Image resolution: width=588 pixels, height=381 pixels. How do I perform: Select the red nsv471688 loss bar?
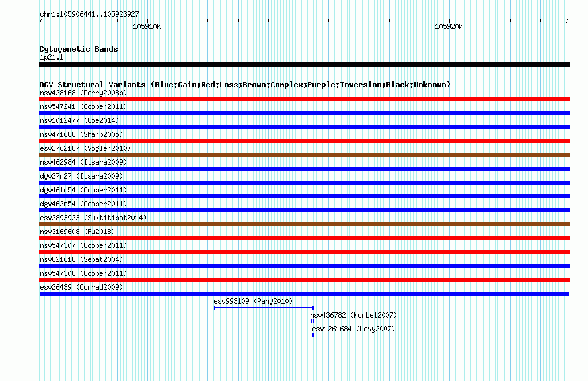[x=304, y=141]
